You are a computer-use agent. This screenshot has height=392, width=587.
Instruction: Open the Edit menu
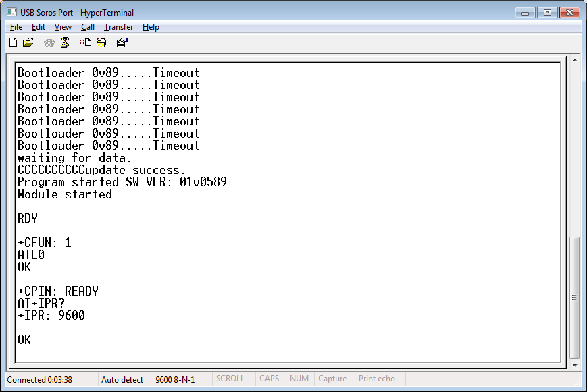point(39,27)
